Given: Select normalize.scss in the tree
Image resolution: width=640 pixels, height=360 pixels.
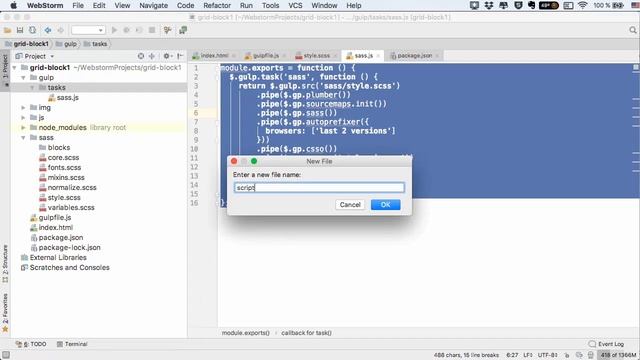Looking at the screenshot, I should click(x=68, y=187).
